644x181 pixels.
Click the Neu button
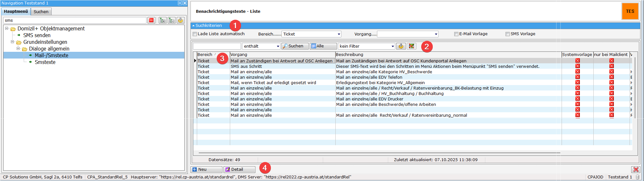click(x=206, y=169)
